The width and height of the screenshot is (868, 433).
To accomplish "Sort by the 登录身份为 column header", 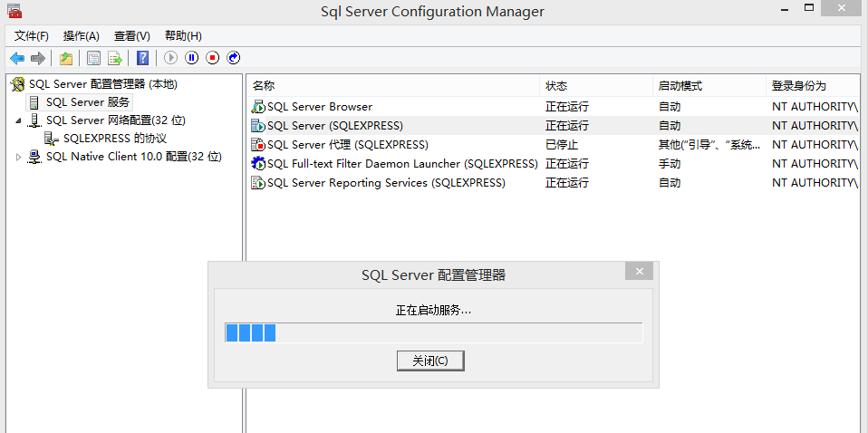I will (814, 86).
